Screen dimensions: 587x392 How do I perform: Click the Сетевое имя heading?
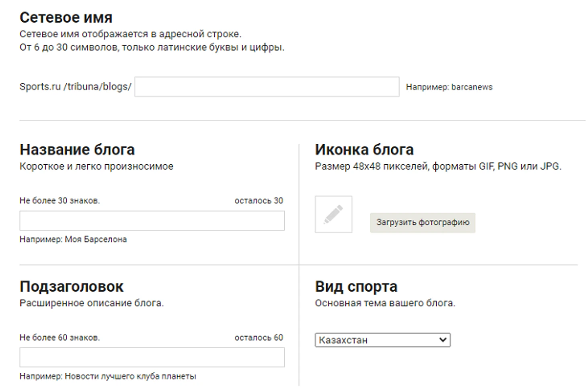coord(66,18)
